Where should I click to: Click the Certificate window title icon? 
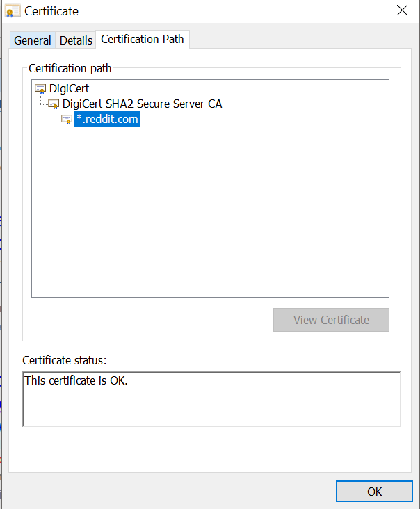pos(13,11)
